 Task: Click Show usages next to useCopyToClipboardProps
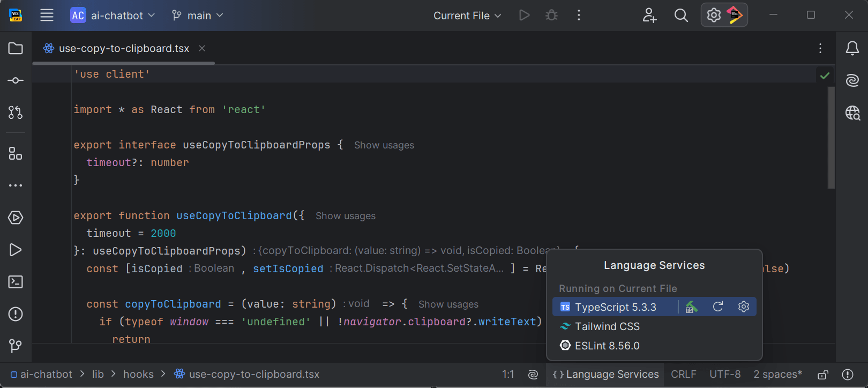[x=384, y=145]
